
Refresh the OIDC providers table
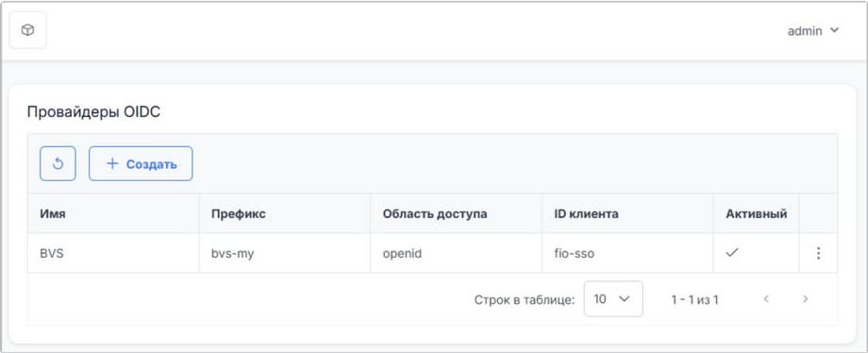[58, 163]
